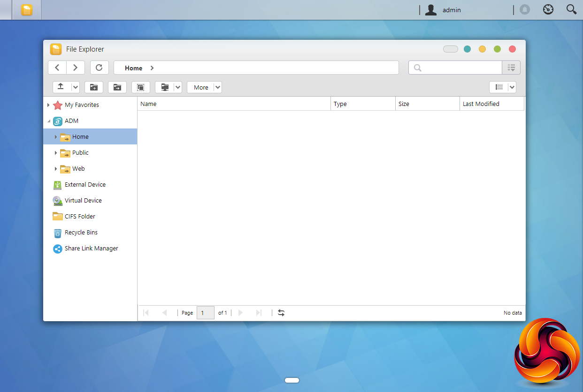This screenshot has width=583, height=392.
Task: Open the view mode dropdown arrow
Action: [511, 87]
